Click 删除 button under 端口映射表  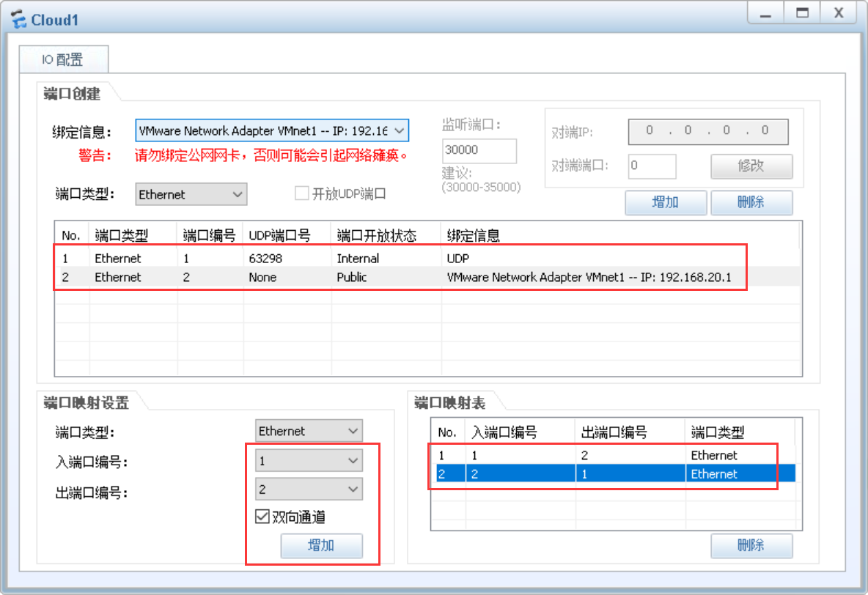751,546
